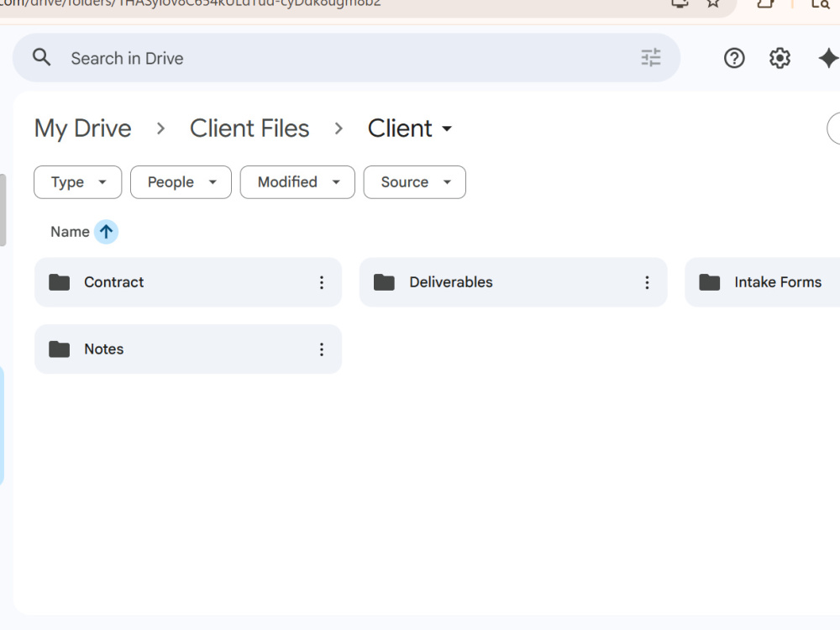Open the Source filter dropdown
Image resolution: width=840 pixels, height=630 pixels.
point(415,182)
